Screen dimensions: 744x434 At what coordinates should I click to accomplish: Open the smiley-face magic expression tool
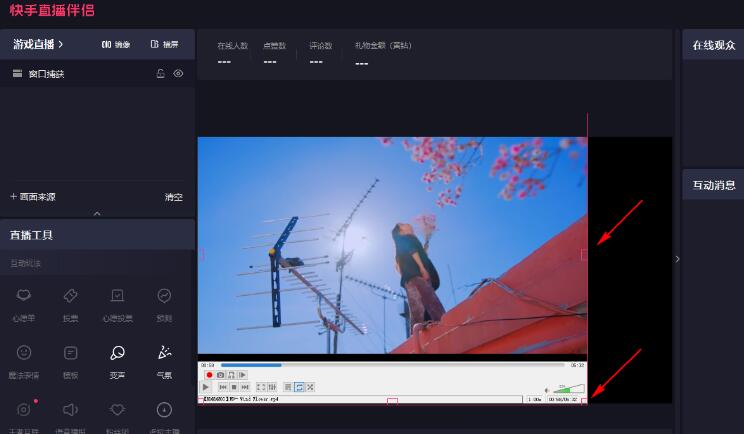click(x=24, y=361)
